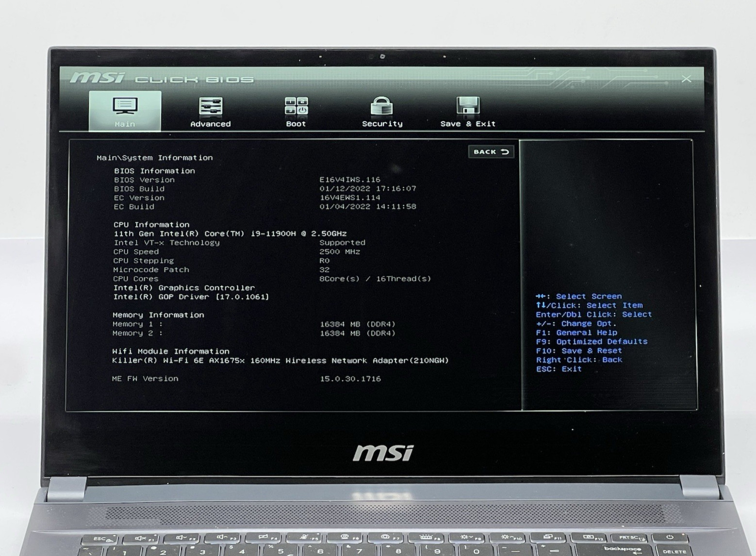Open the Advanced tab sliders icon
Image resolution: width=756 pixels, height=556 pixels.
[x=211, y=106]
